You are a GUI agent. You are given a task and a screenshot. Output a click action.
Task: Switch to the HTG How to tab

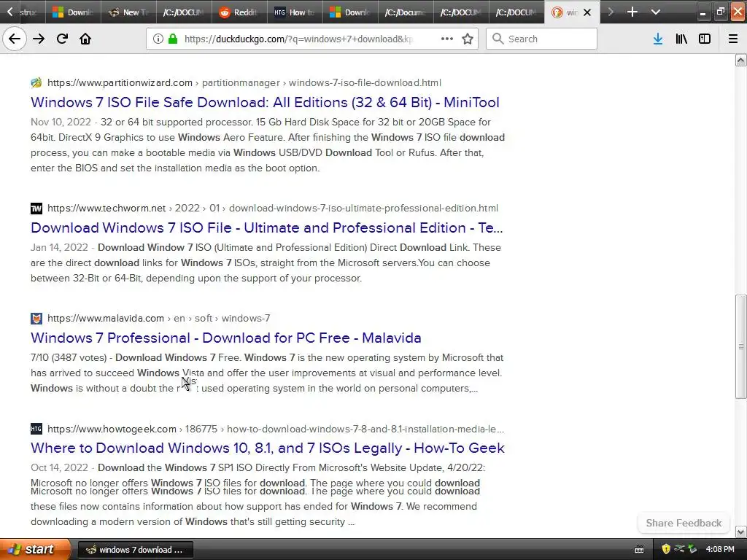click(295, 12)
